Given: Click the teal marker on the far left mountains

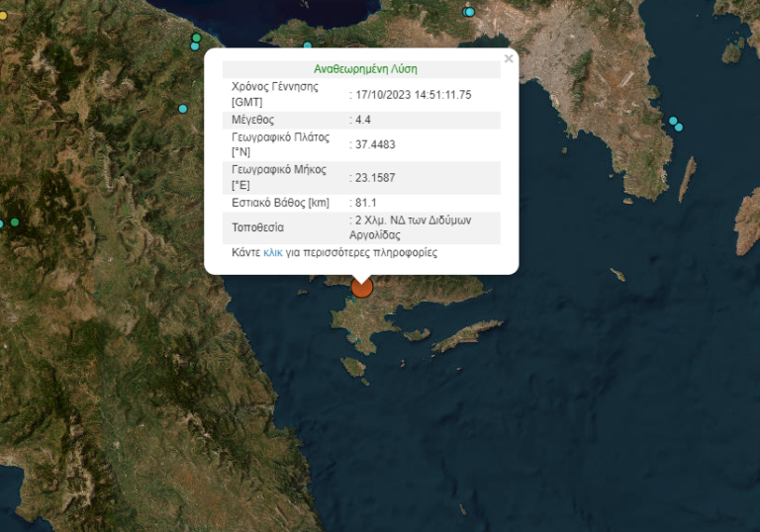Looking at the screenshot, I should click(14, 222).
